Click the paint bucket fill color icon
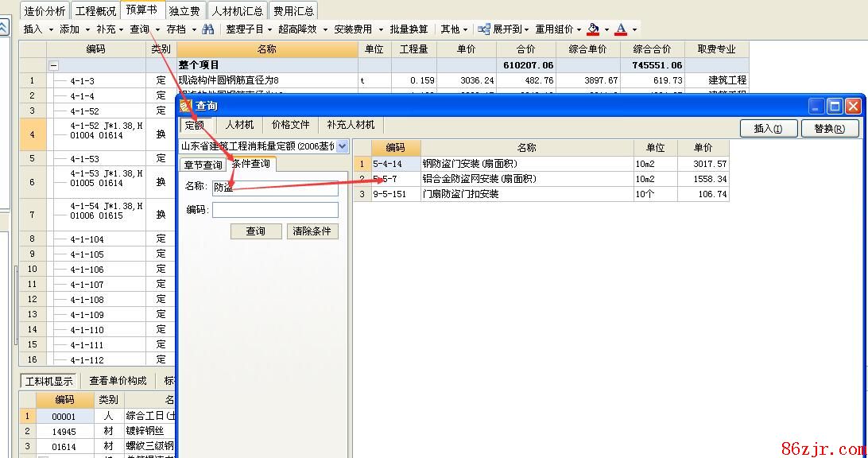This screenshot has height=458, width=868. click(x=593, y=29)
